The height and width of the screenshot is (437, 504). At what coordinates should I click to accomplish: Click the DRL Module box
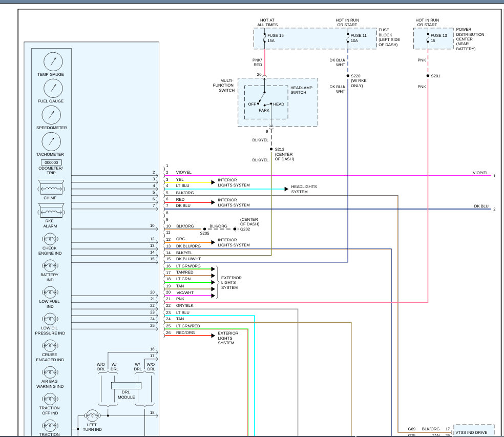pyautogui.click(x=126, y=385)
